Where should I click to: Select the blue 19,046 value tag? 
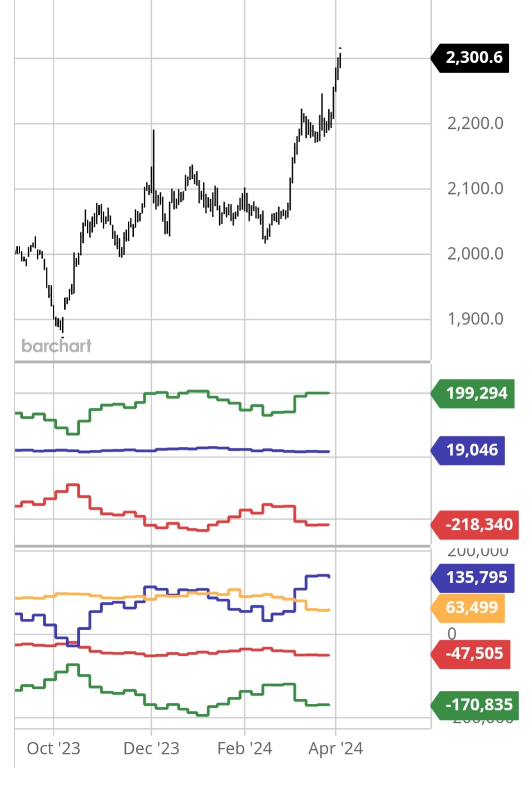pyautogui.click(x=471, y=450)
